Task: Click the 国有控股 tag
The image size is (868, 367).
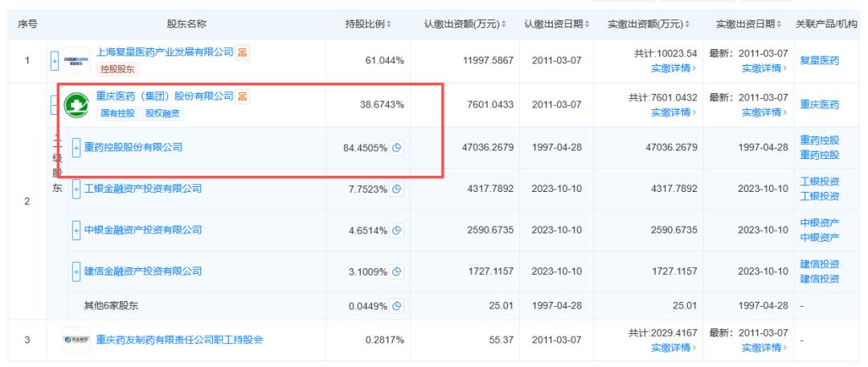Action: 117,113
